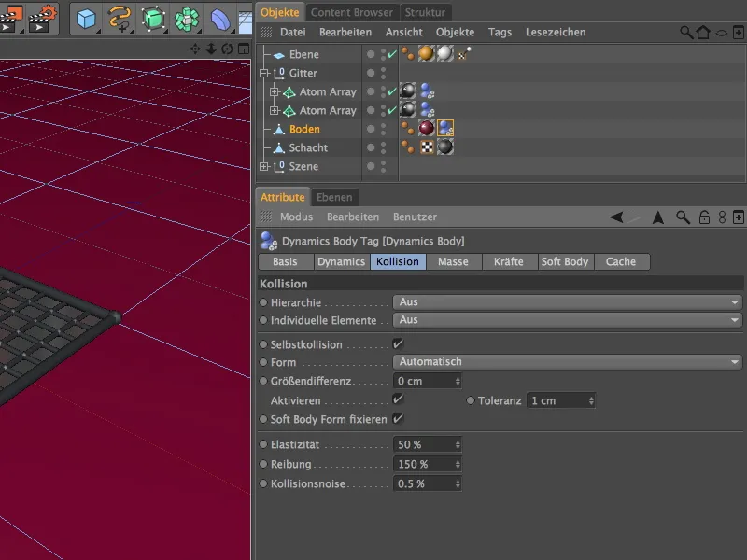Viewport: 747px width, 560px height.
Task: Select the blue bend deformer icon
Action: click(219, 20)
